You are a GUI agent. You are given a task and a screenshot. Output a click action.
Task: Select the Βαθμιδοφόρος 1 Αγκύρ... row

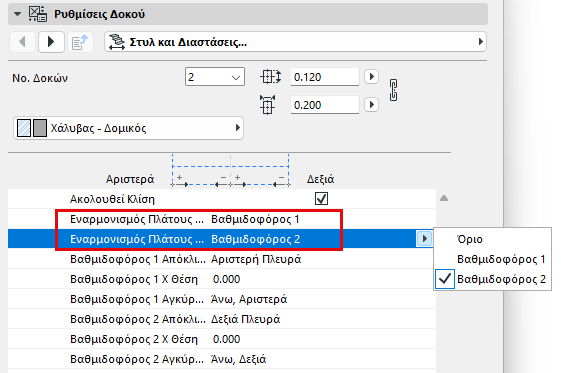(x=221, y=299)
